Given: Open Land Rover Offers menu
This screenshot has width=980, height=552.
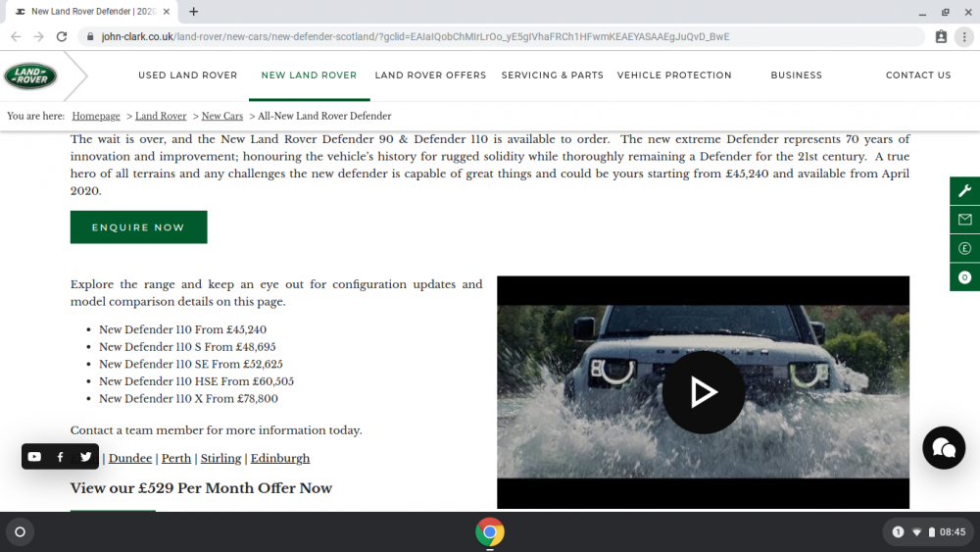Looking at the screenshot, I should coord(430,75).
